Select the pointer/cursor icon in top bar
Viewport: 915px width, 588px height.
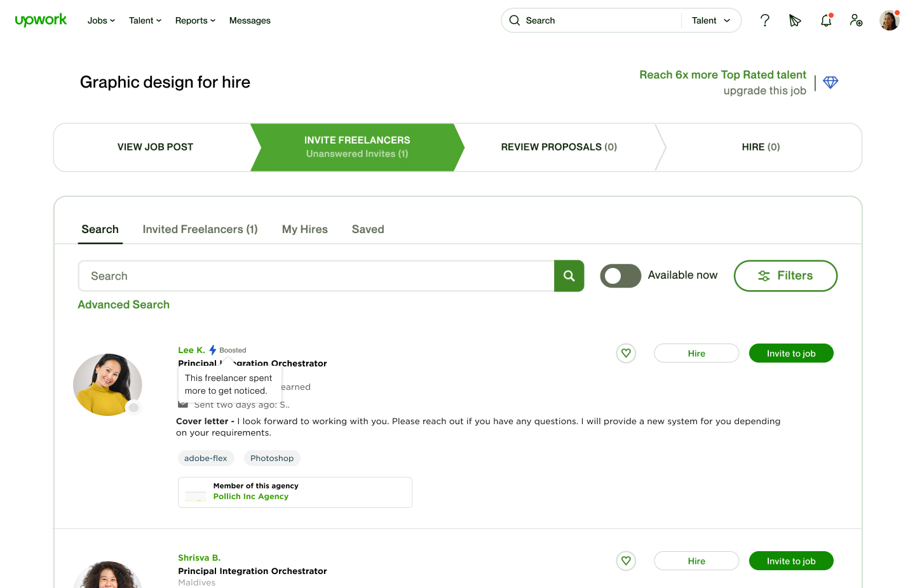pos(795,20)
